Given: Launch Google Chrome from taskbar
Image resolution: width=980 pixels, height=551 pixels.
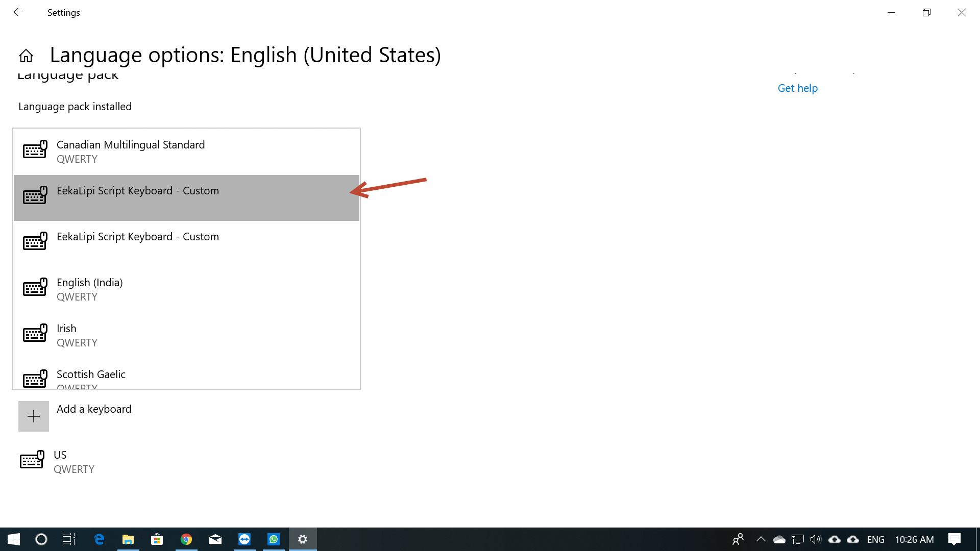Looking at the screenshot, I should (x=186, y=539).
